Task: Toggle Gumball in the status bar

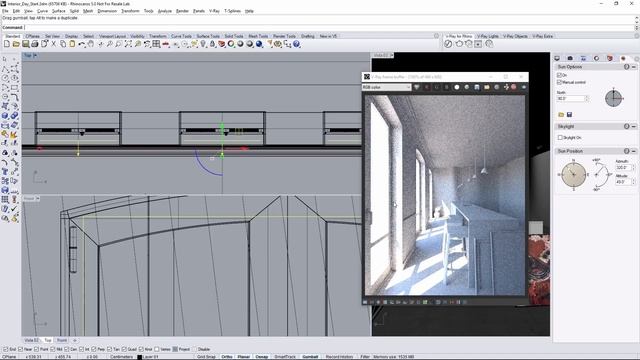Action: 310,357
